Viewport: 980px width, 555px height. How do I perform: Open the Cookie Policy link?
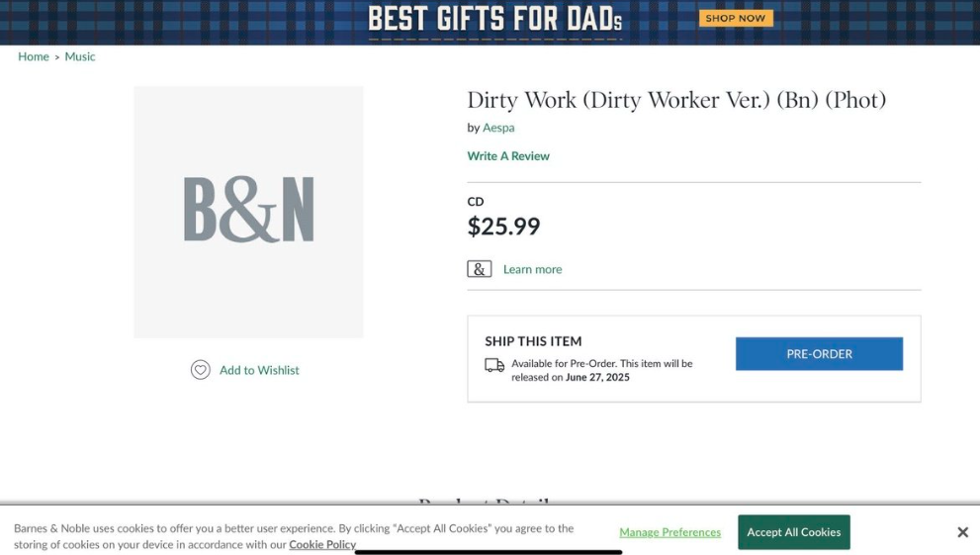(321, 544)
